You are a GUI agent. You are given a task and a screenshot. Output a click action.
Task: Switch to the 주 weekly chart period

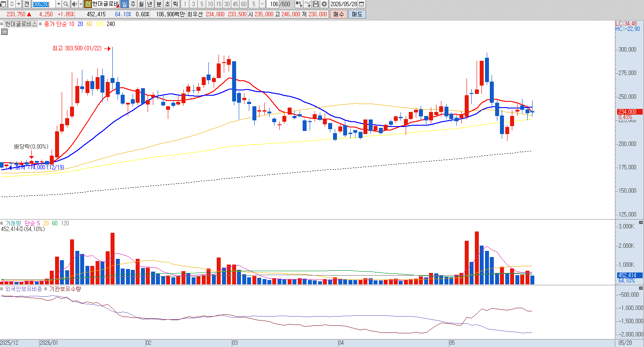(133, 4)
